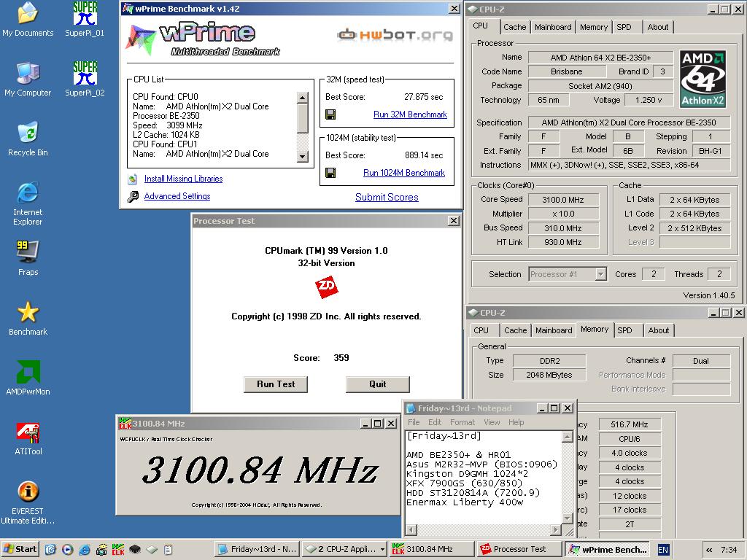Open the SuperPi_01 desktop shortcut

click(x=85, y=19)
